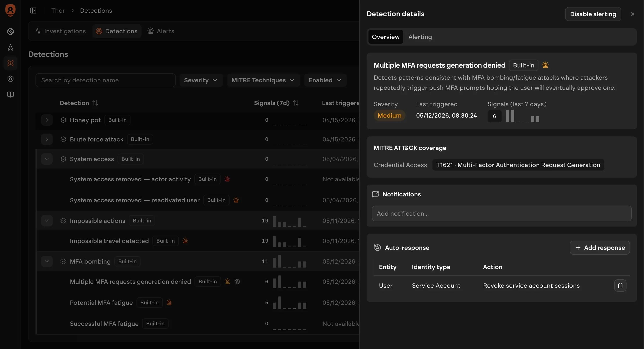Open the book documentation sidebar icon
This screenshot has height=349, width=644.
(10, 94)
